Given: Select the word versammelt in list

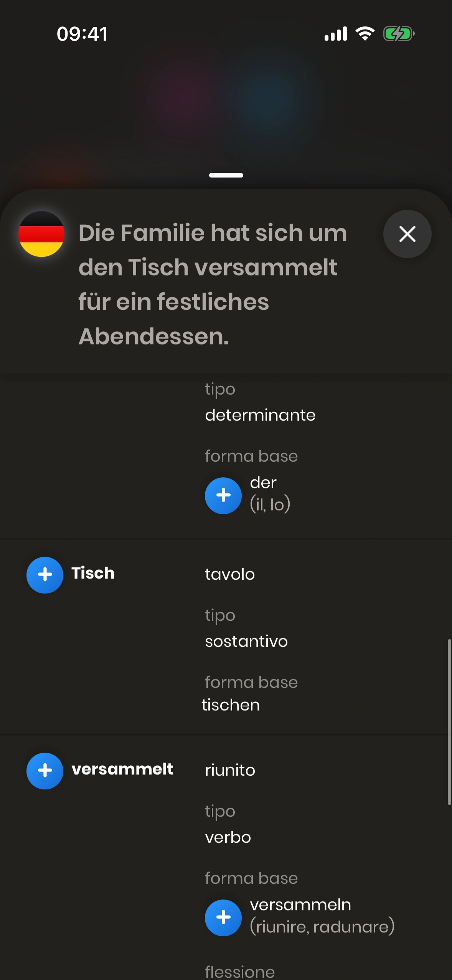Looking at the screenshot, I should pos(122,769).
